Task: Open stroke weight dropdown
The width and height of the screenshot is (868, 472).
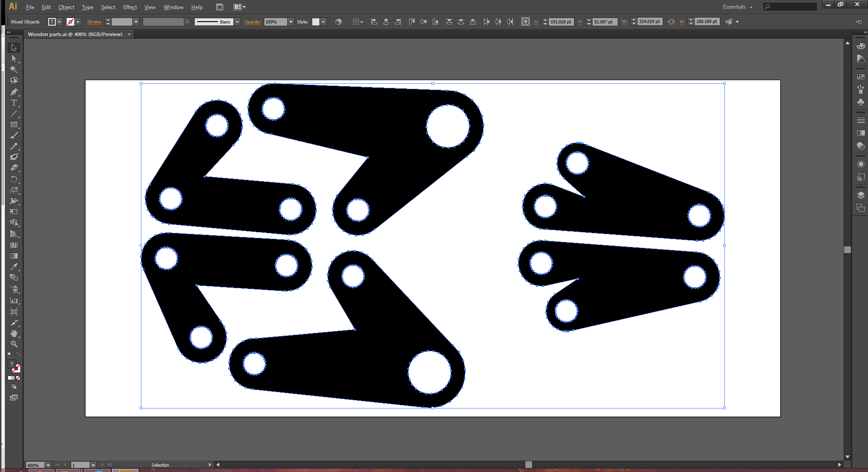Action: coord(136,22)
